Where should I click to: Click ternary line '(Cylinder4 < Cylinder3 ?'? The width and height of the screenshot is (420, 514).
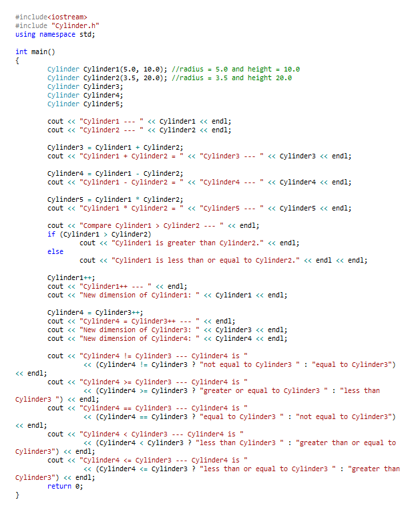tap(240, 443)
